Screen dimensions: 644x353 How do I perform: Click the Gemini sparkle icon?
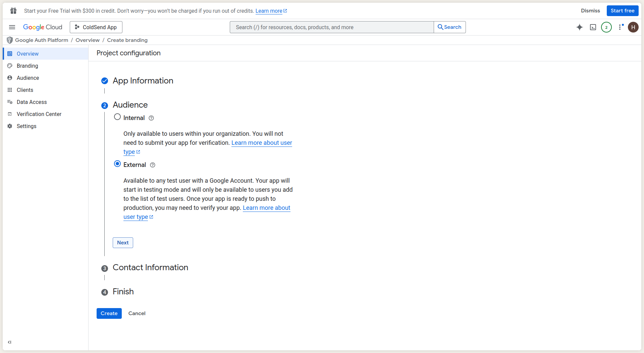coord(579,27)
